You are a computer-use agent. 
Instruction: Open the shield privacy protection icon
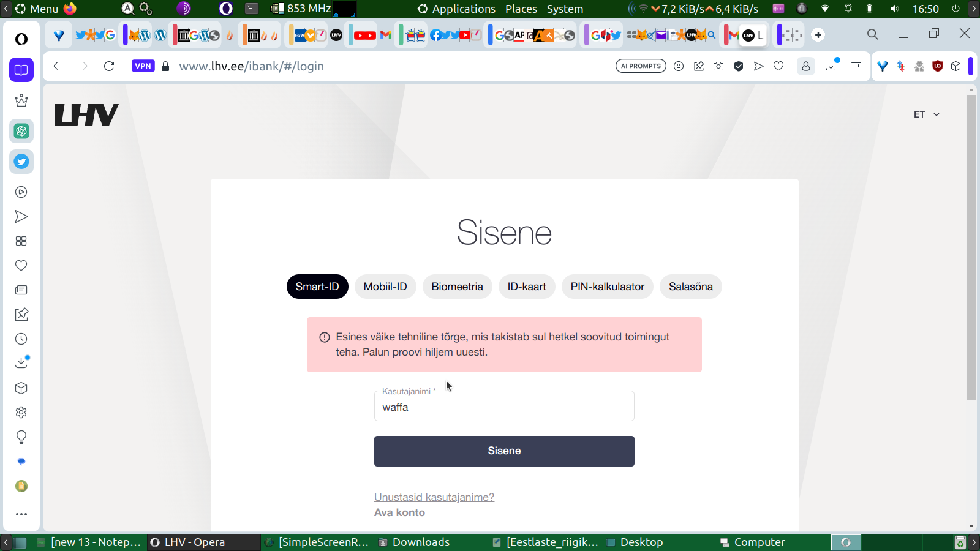pyautogui.click(x=739, y=66)
